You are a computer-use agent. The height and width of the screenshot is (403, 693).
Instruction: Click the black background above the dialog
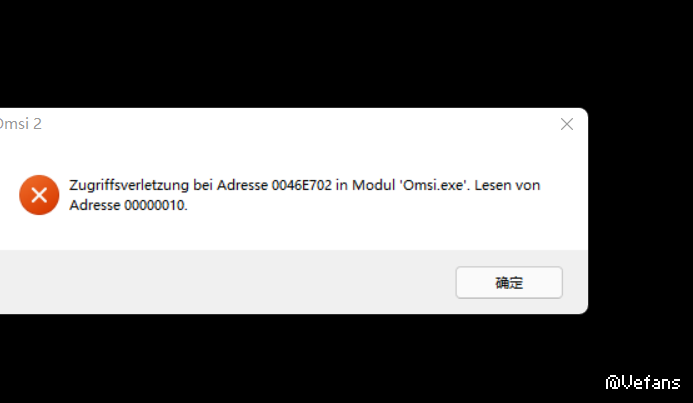(x=346, y=53)
